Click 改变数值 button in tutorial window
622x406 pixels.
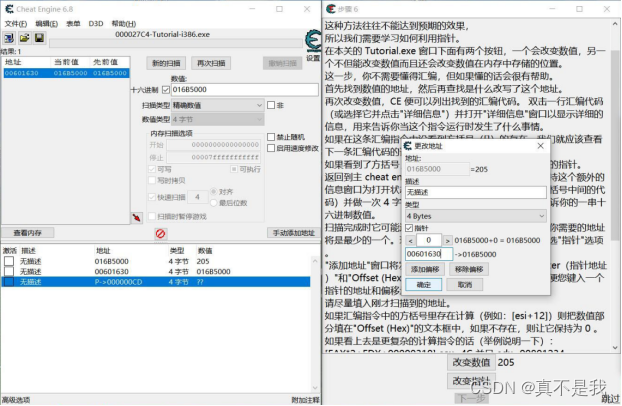pos(471,362)
